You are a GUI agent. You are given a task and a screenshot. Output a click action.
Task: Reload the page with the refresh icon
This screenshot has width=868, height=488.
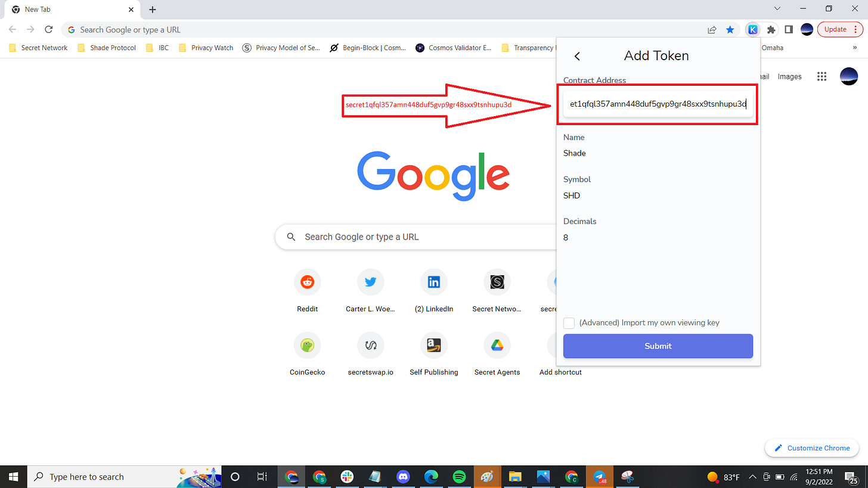pyautogui.click(x=49, y=29)
